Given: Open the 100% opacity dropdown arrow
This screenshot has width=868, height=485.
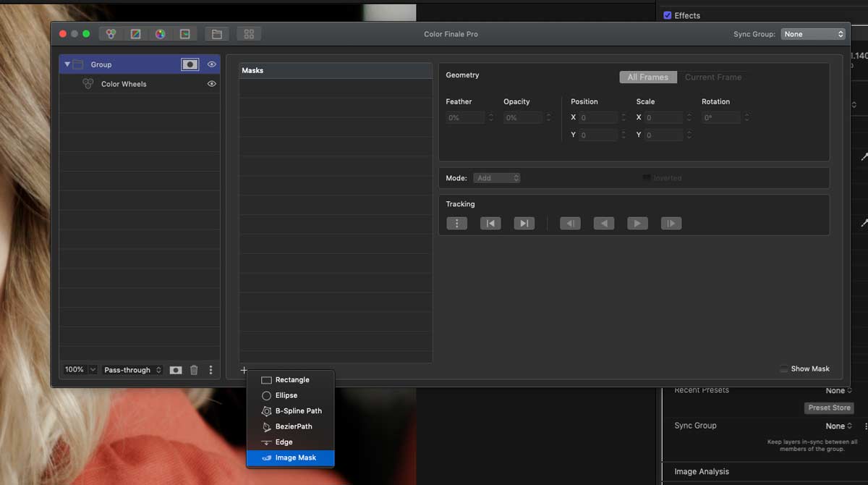Looking at the screenshot, I should click(93, 370).
